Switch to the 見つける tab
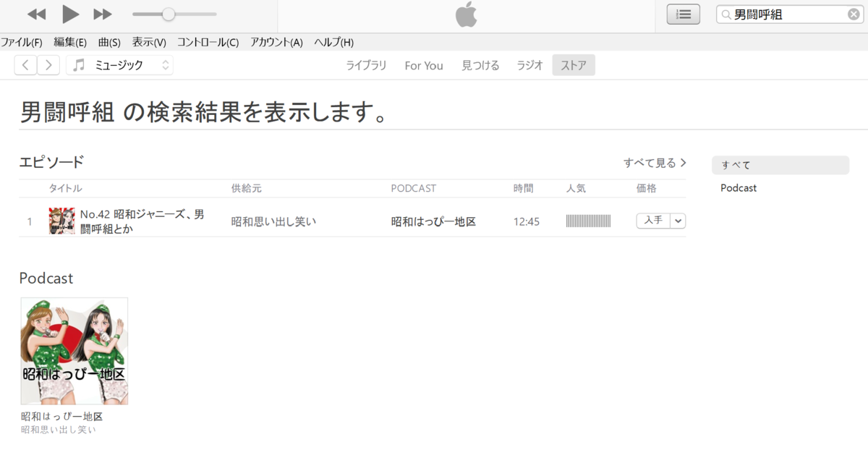The width and height of the screenshot is (868, 450). [480, 65]
